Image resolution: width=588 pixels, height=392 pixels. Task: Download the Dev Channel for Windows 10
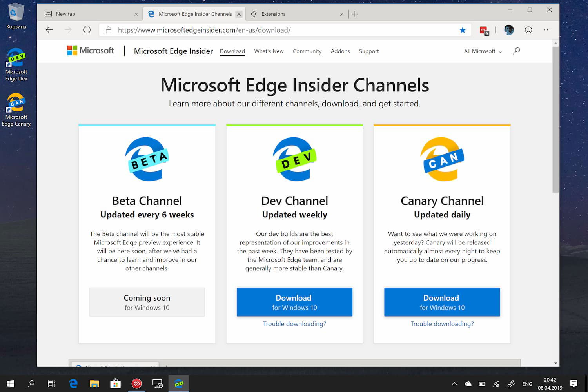[x=294, y=302]
